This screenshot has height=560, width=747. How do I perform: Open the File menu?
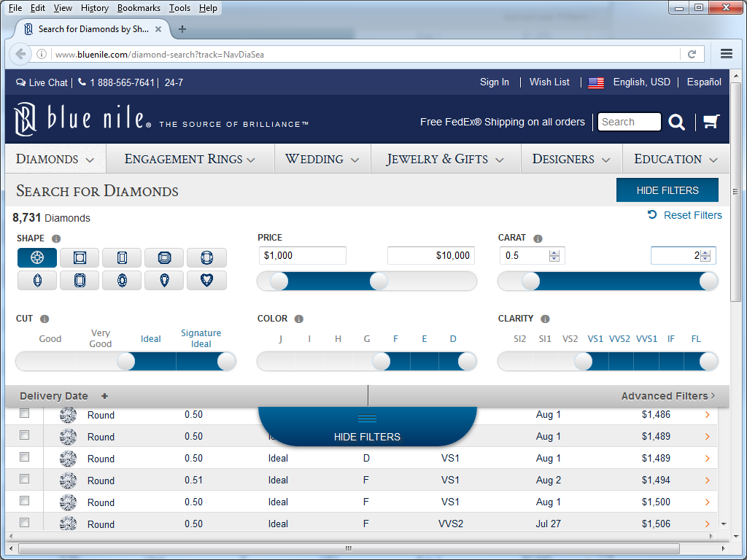pos(15,8)
